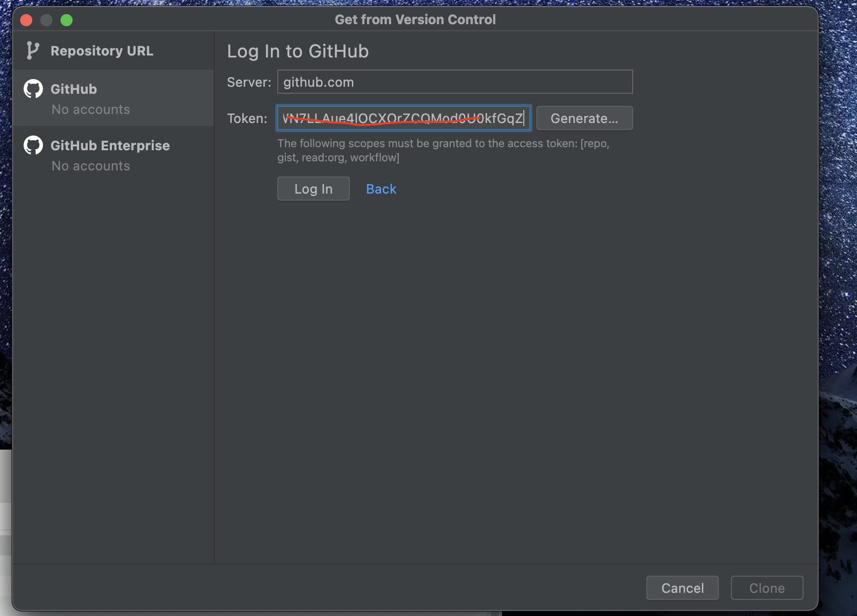Viewport: 857px width, 616px height.
Task: Click the 'Server:' label
Action: click(249, 82)
